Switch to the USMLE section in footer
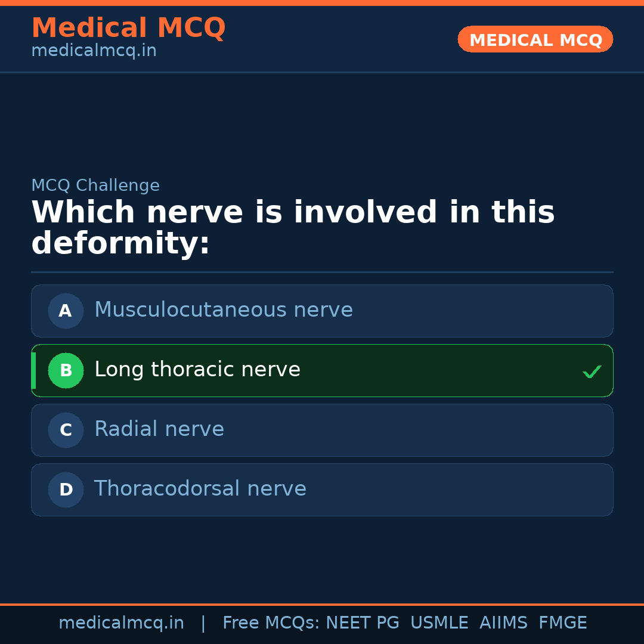This screenshot has width=644, height=644. click(439, 623)
